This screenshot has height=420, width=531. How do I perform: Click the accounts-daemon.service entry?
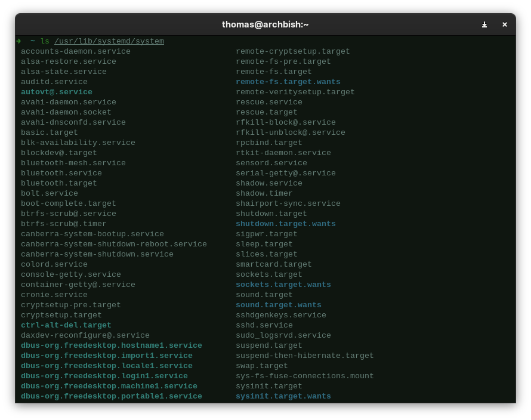point(76,51)
